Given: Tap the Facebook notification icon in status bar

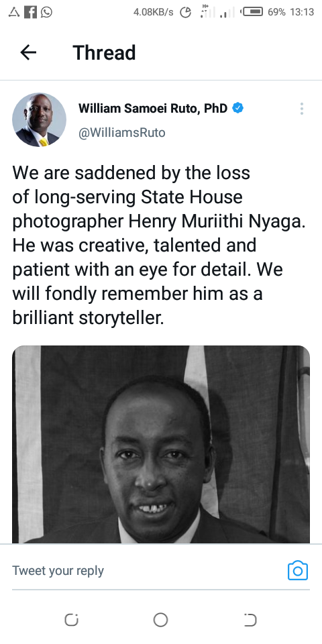Looking at the screenshot, I should point(30,12).
